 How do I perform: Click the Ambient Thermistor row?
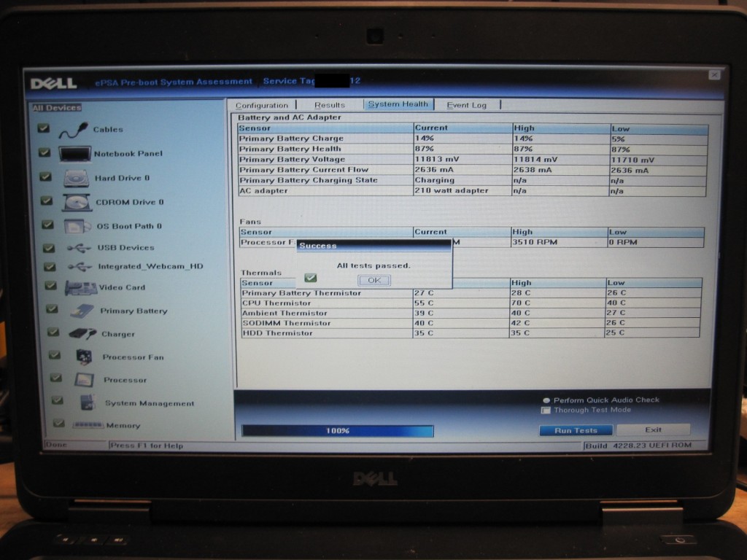click(x=471, y=313)
